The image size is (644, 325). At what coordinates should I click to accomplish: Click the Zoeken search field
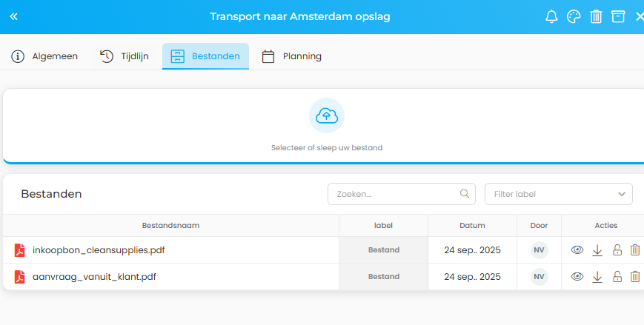click(396, 194)
